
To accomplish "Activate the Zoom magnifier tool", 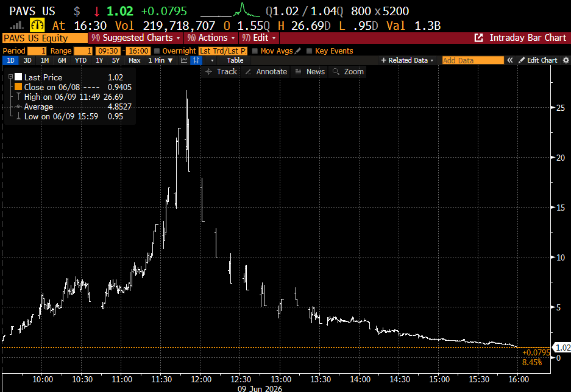I will coord(348,72).
